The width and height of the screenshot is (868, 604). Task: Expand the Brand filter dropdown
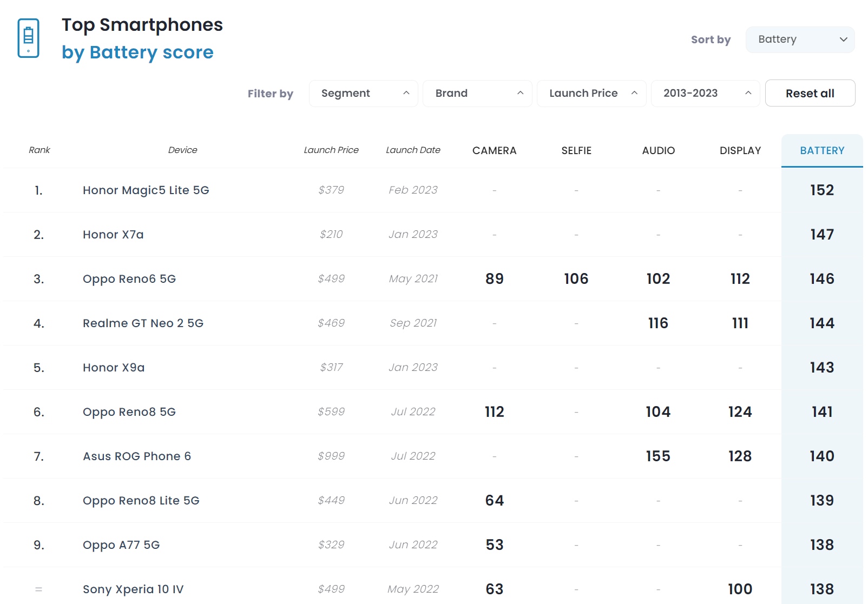click(477, 94)
